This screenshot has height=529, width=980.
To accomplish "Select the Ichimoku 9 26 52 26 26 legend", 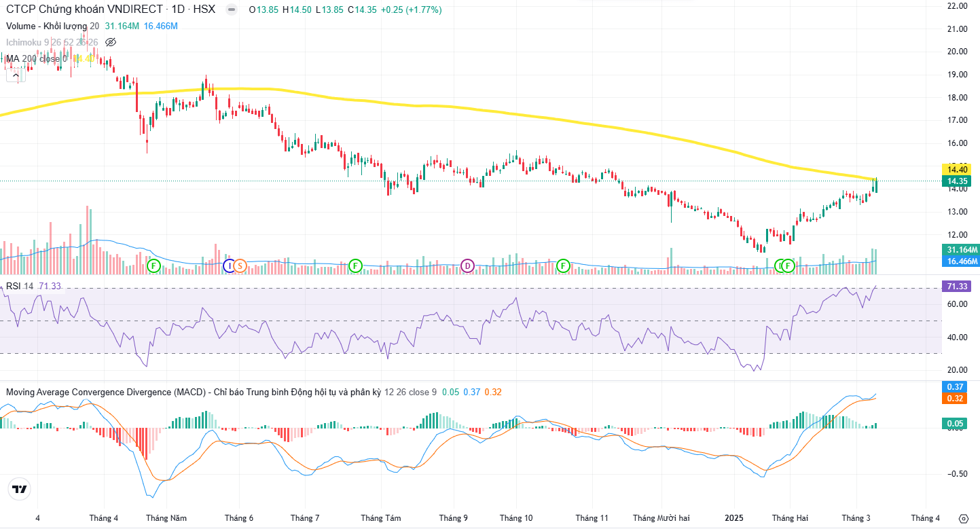I will tap(52, 42).
